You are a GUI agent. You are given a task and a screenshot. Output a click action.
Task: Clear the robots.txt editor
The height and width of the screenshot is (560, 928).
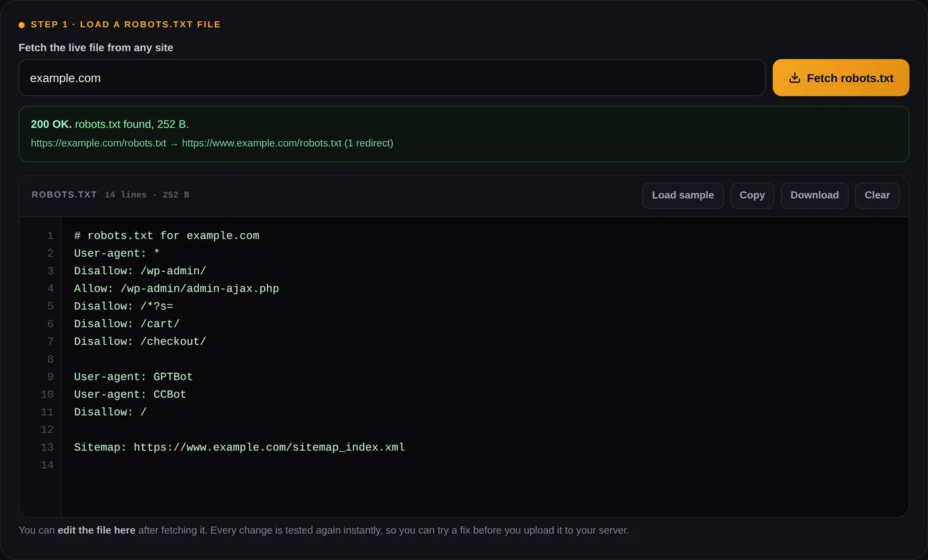point(877,196)
